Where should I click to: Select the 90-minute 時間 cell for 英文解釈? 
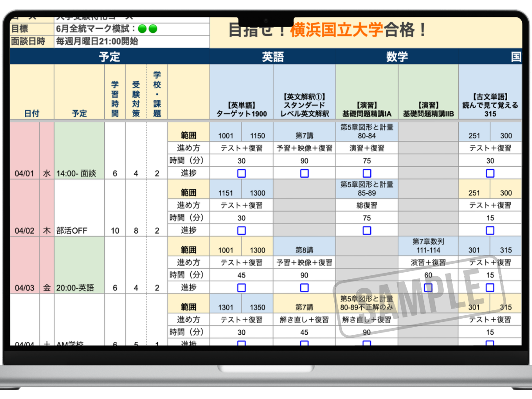tap(304, 160)
